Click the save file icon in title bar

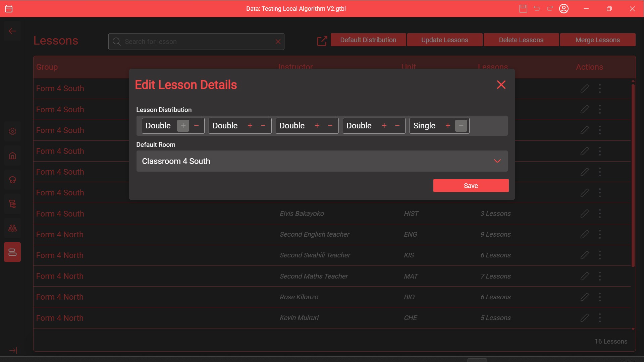(523, 9)
